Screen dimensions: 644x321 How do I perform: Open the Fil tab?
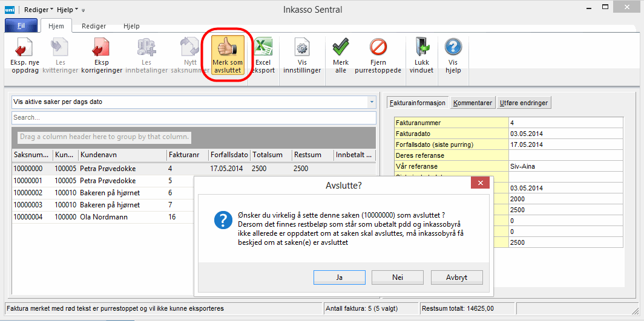pos(21,26)
